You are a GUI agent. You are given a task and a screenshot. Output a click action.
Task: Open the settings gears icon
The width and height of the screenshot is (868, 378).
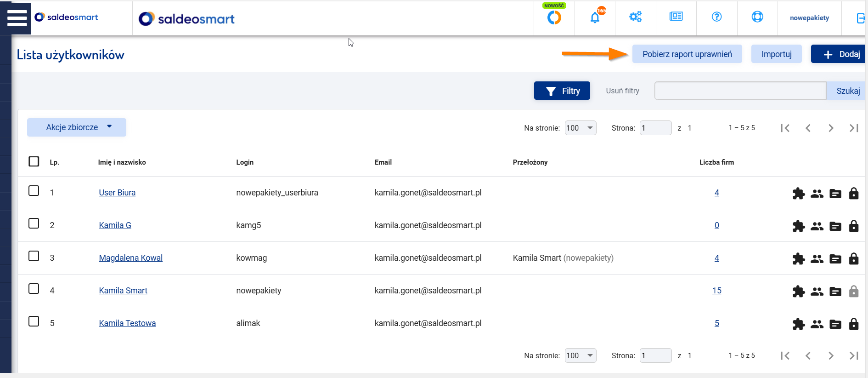[636, 17]
